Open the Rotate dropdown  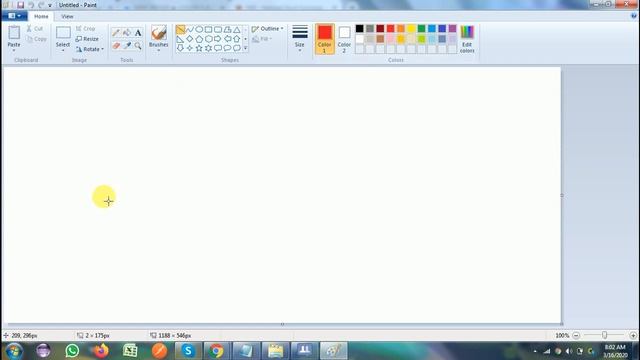pos(90,49)
